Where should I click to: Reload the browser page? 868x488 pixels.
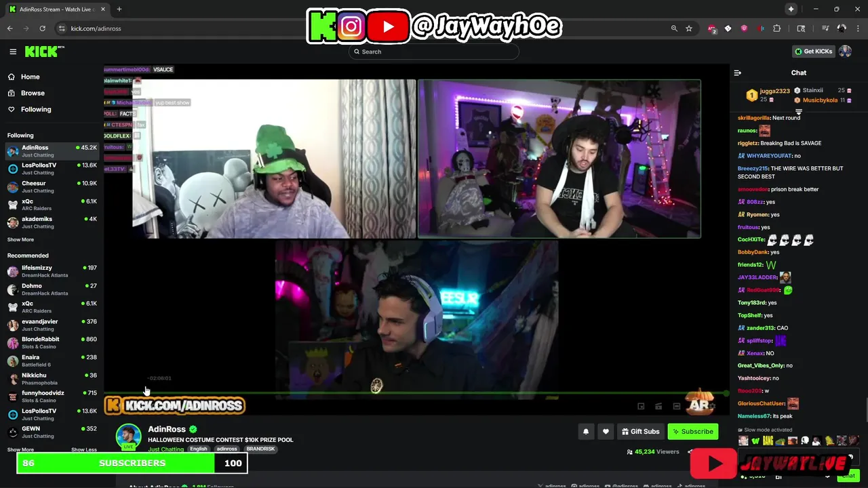[43, 28]
